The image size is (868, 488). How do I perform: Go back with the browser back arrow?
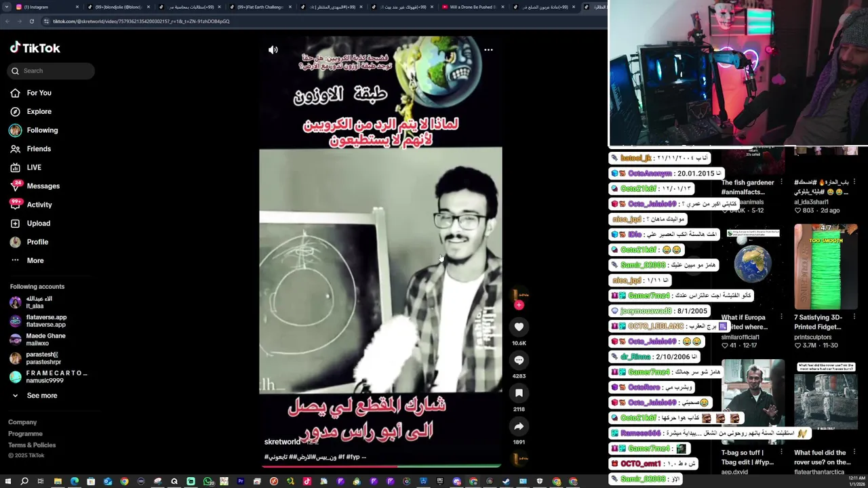[7, 21]
